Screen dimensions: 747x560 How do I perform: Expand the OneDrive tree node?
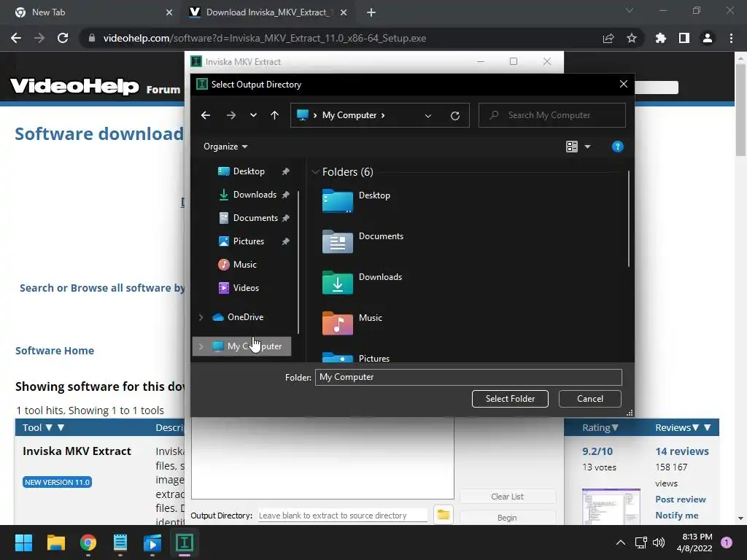(201, 317)
